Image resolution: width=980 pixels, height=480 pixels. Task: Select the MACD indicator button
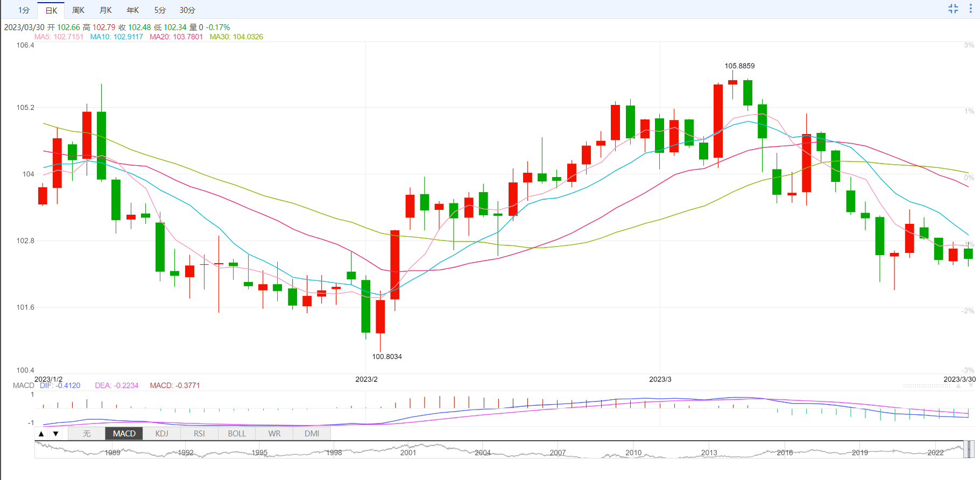coord(124,434)
